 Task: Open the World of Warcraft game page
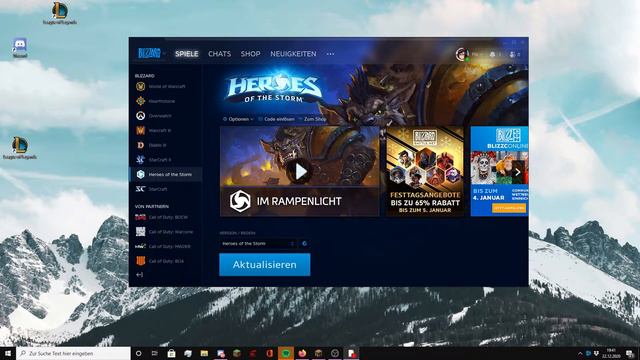point(165,87)
